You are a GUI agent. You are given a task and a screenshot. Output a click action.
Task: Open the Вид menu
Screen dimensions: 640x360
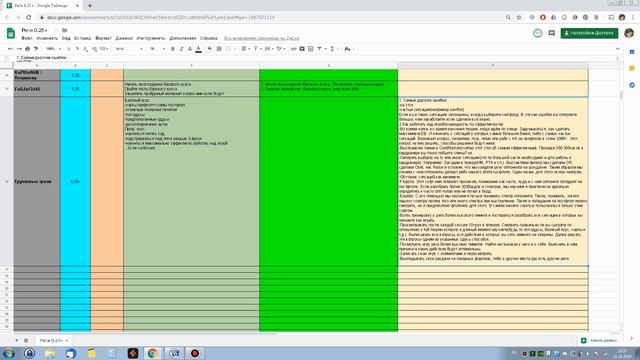point(66,38)
